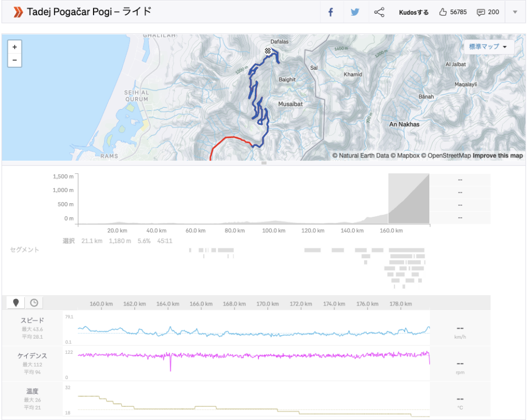
Task: Click the selected gray elevation range
Action: click(x=409, y=198)
